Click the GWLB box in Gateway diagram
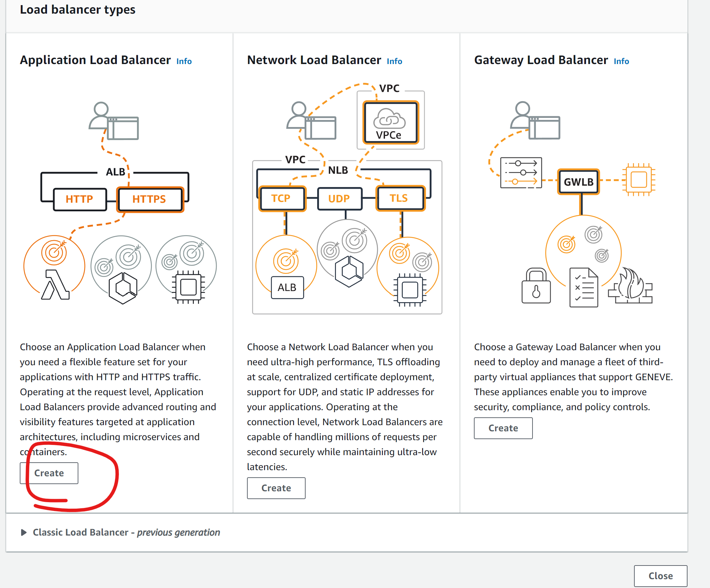The image size is (710, 588). 578,182
